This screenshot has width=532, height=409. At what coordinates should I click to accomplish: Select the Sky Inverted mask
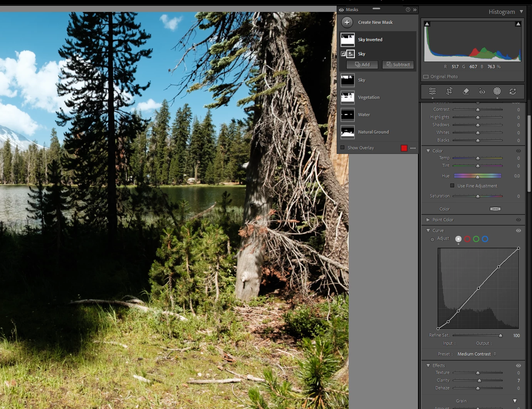pyautogui.click(x=377, y=40)
